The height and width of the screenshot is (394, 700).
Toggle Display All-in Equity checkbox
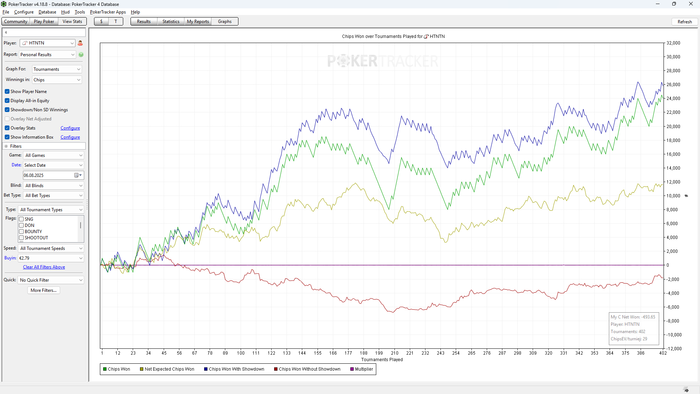point(7,101)
